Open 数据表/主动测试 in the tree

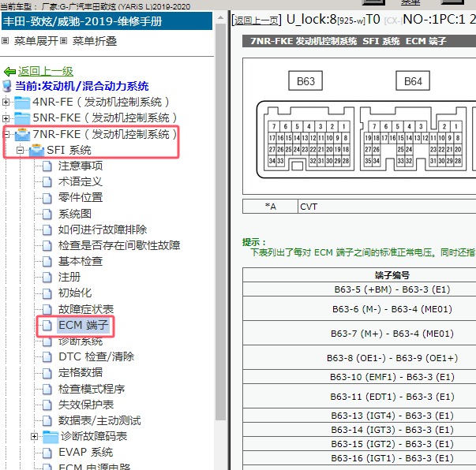[99, 421]
